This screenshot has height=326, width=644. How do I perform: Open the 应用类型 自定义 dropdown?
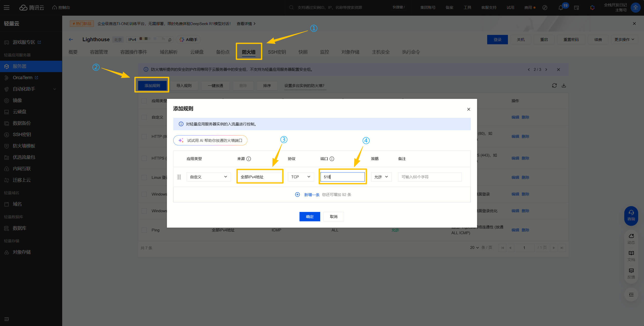coord(208,177)
